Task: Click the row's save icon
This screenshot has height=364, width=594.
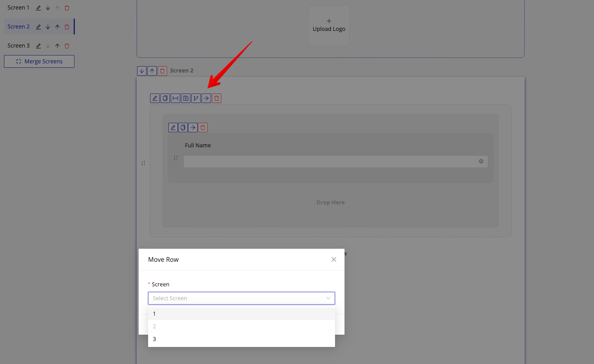Action: 186,98
